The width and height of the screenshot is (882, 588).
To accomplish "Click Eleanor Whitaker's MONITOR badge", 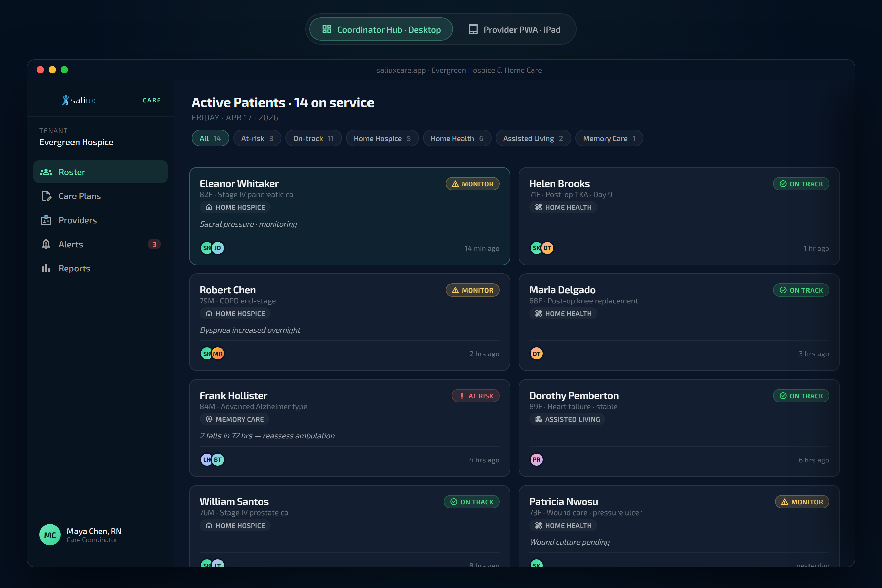I will click(472, 184).
